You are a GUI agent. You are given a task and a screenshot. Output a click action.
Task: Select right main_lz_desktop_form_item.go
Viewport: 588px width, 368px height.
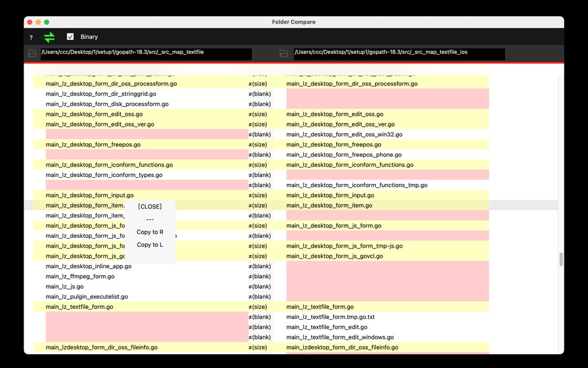pyautogui.click(x=329, y=206)
